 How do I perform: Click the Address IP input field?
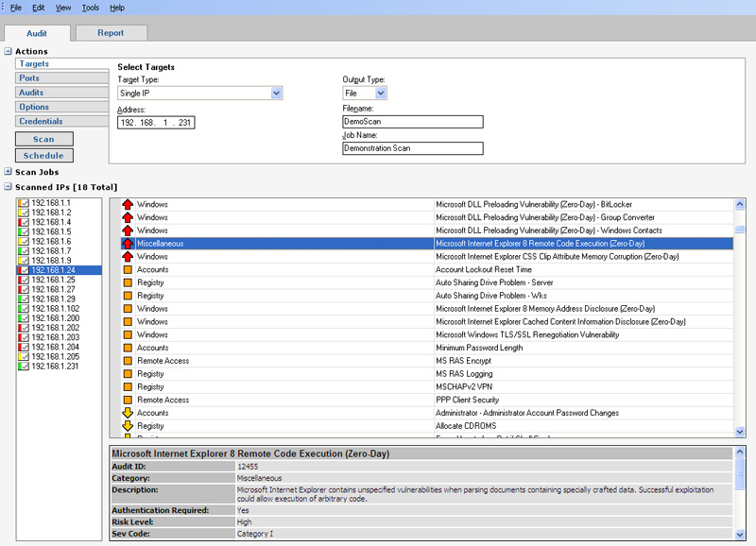pos(156,123)
